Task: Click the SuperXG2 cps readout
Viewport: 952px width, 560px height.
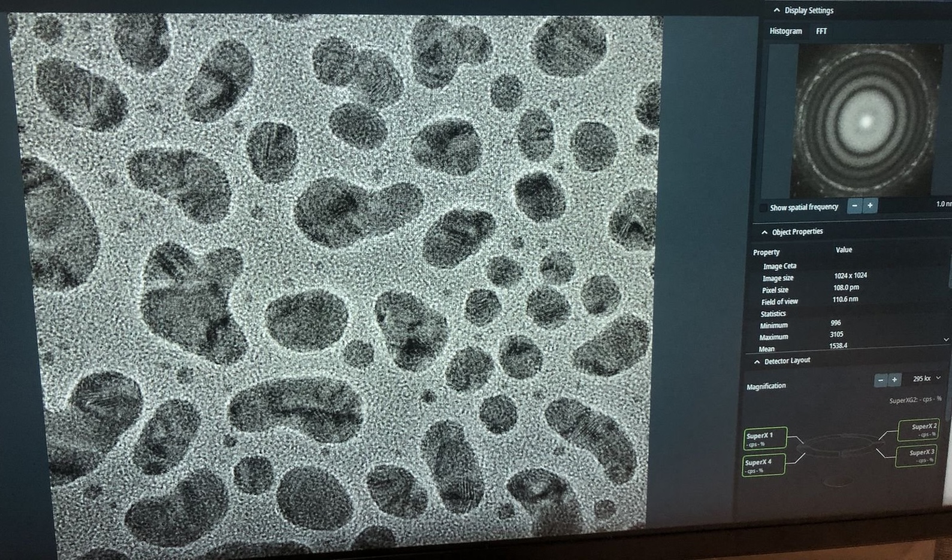Action: 915,399
